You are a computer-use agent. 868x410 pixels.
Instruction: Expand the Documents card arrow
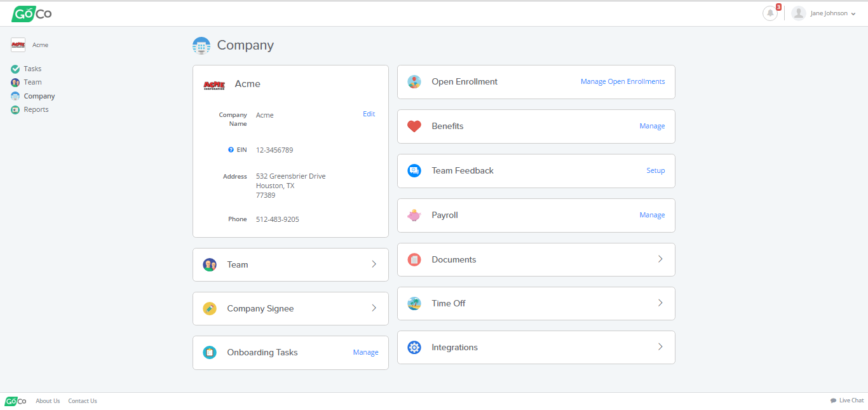coord(660,259)
